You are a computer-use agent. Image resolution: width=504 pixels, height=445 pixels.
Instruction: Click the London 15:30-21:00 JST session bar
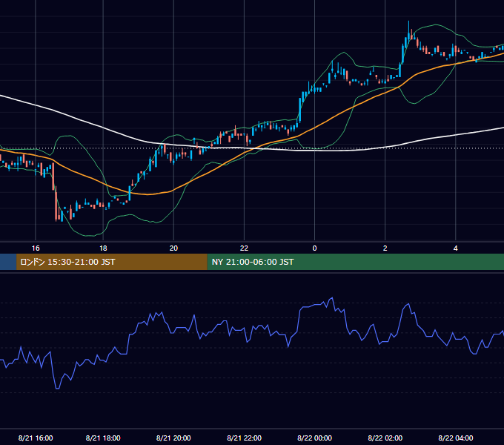pos(112,262)
